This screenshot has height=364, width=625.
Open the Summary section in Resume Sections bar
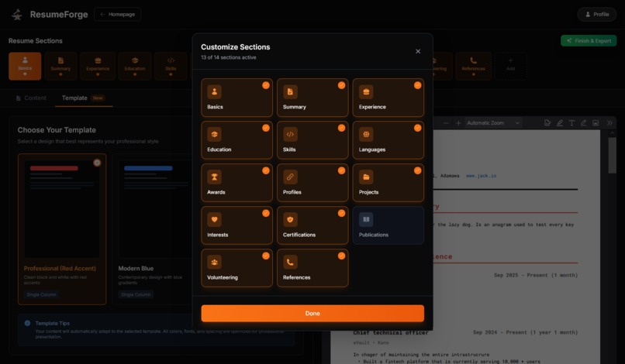tap(60, 66)
